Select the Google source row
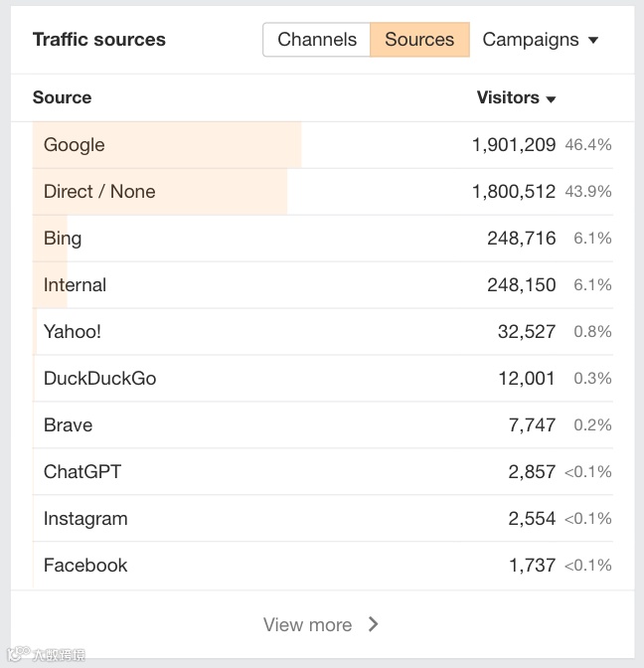 (x=75, y=145)
